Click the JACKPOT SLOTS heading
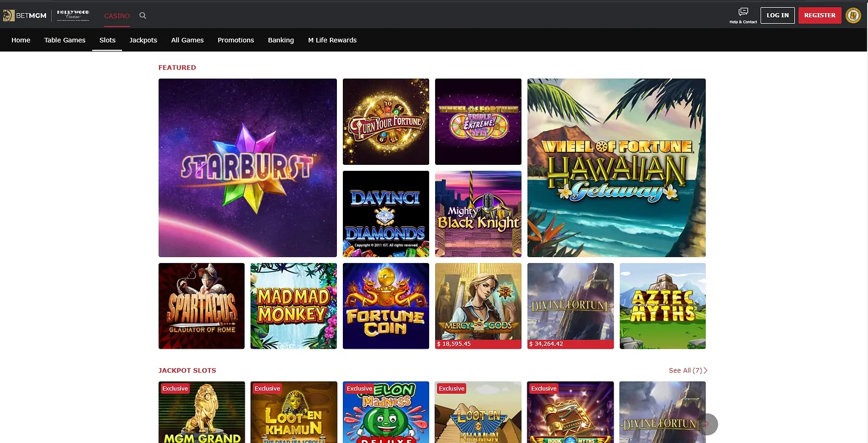This screenshot has width=868, height=443. pyautogui.click(x=187, y=370)
